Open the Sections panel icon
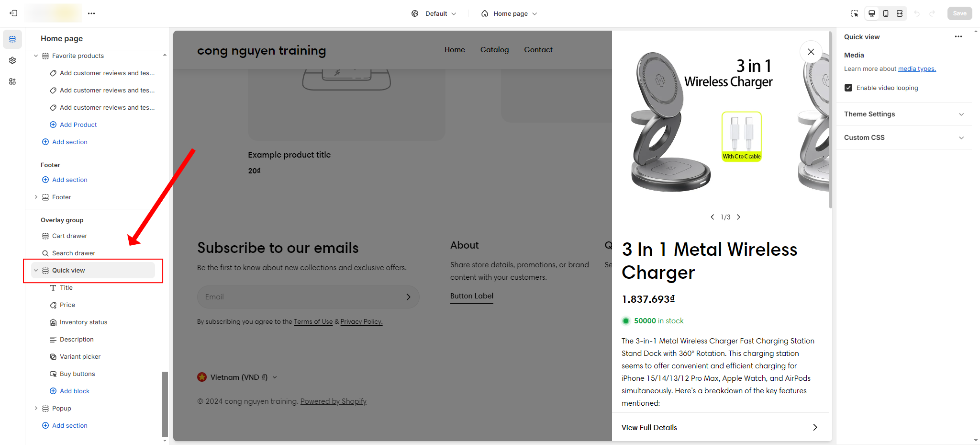 pyautogui.click(x=12, y=39)
